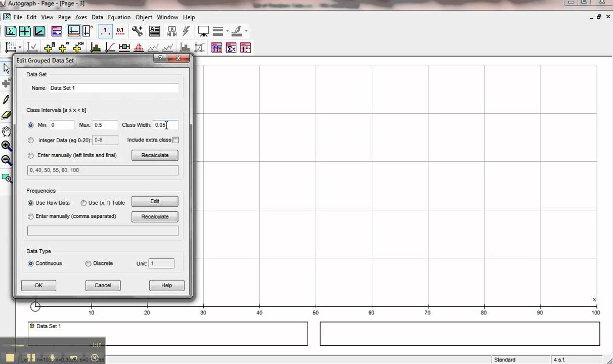Open a new 2D graph page icon
The image size is (613, 364).
[x=25, y=31]
